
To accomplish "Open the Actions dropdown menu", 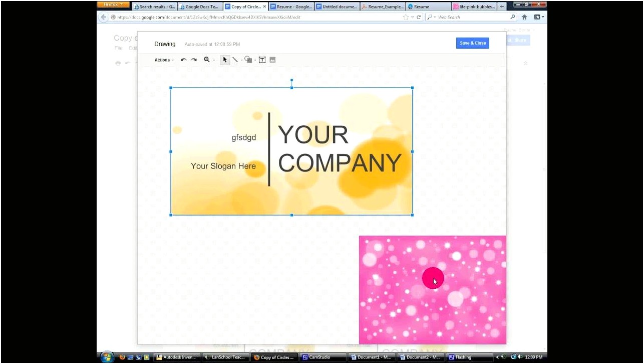I will point(164,60).
